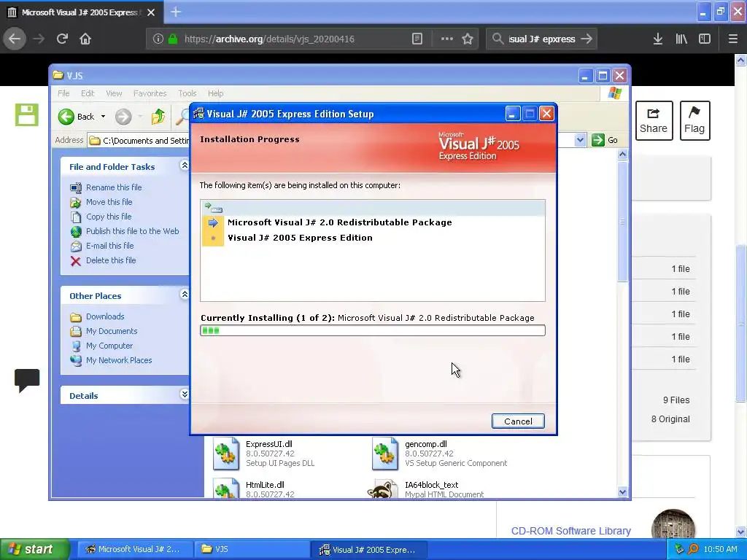Switch to VJS taskbar button
This screenshot has width=747, height=560.
click(252, 549)
